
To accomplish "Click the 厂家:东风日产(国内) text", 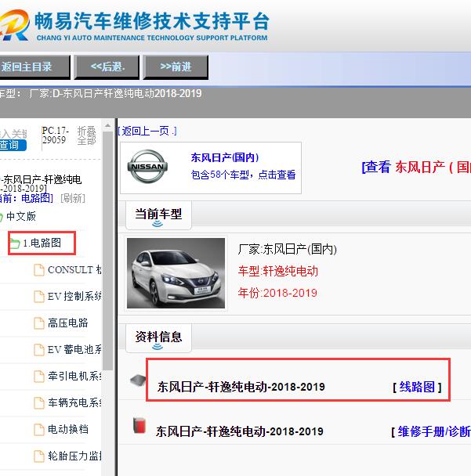I will [x=287, y=250].
